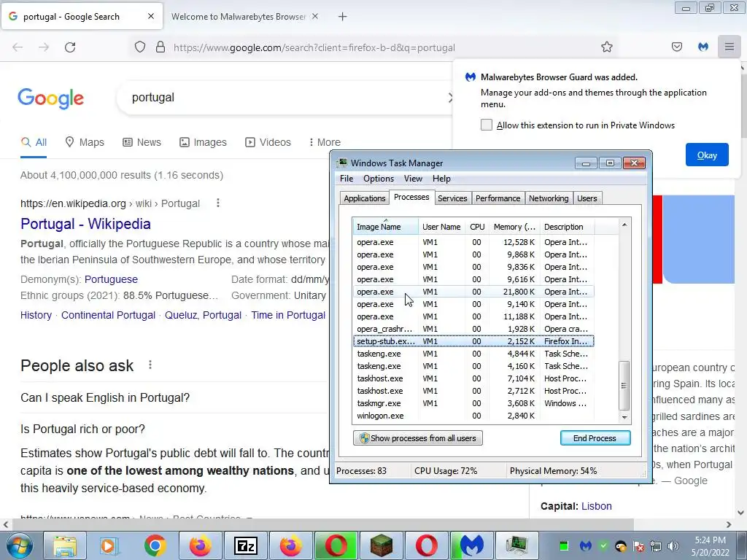Open Task Manager View menu

click(x=413, y=179)
